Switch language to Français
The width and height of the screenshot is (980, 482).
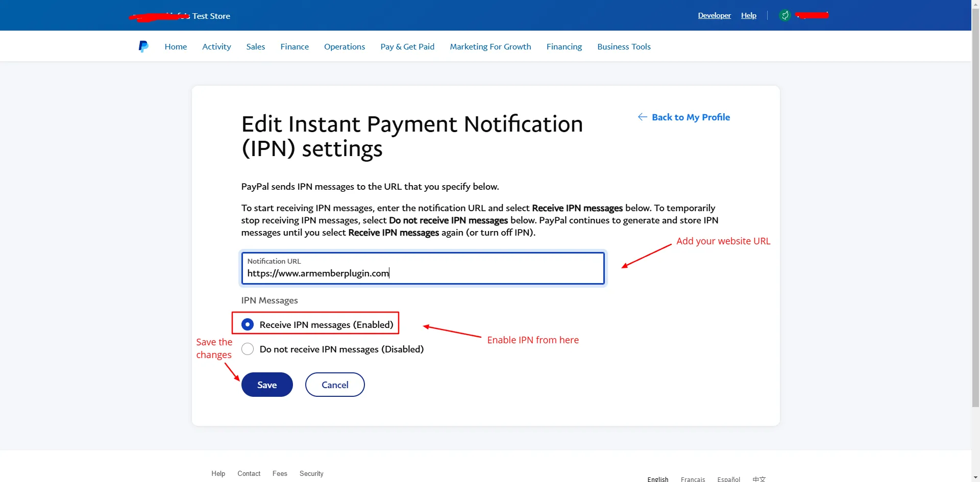(693, 479)
